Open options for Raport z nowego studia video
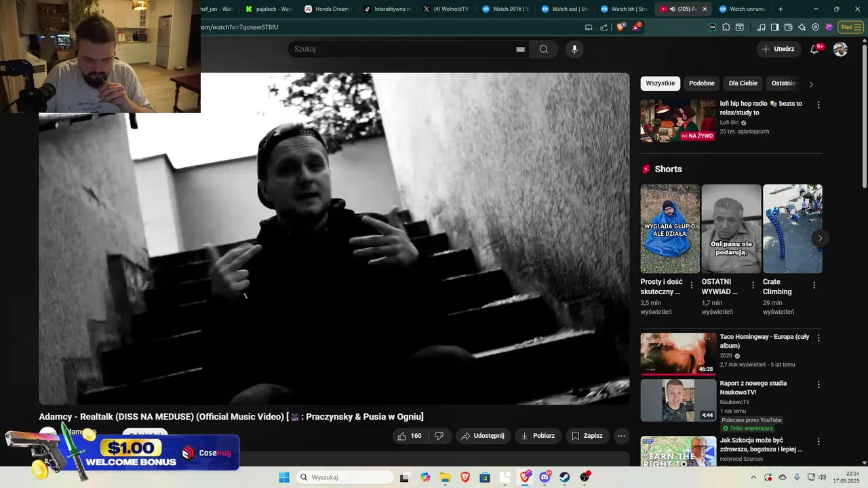This screenshot has width=868, height=488. point(818,384)
